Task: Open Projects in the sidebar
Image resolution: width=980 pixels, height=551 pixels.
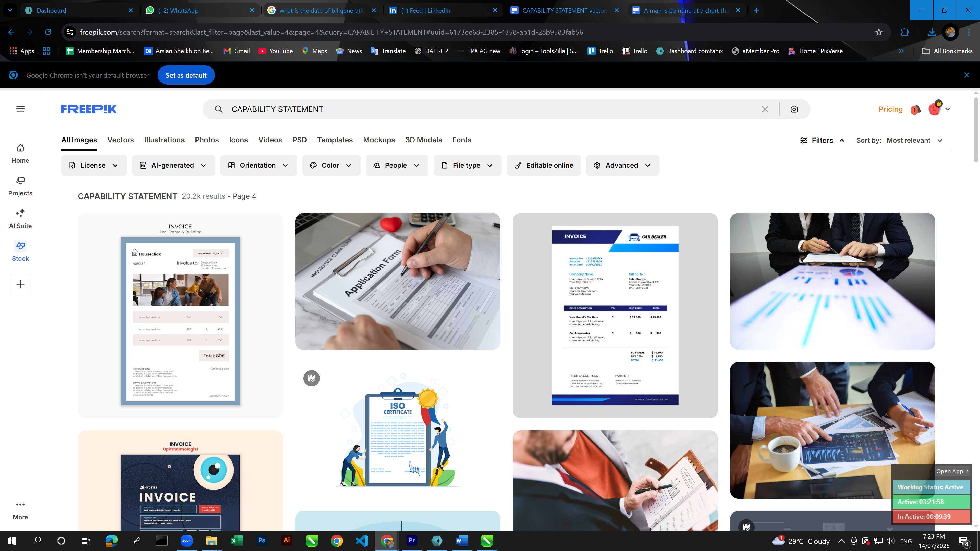Action: point(20,186)
